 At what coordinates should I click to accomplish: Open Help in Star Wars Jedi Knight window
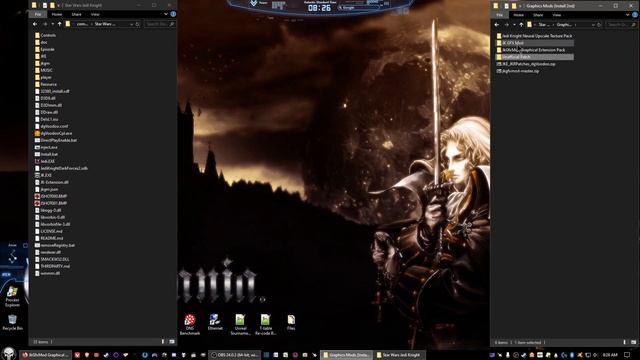[173, 14]
